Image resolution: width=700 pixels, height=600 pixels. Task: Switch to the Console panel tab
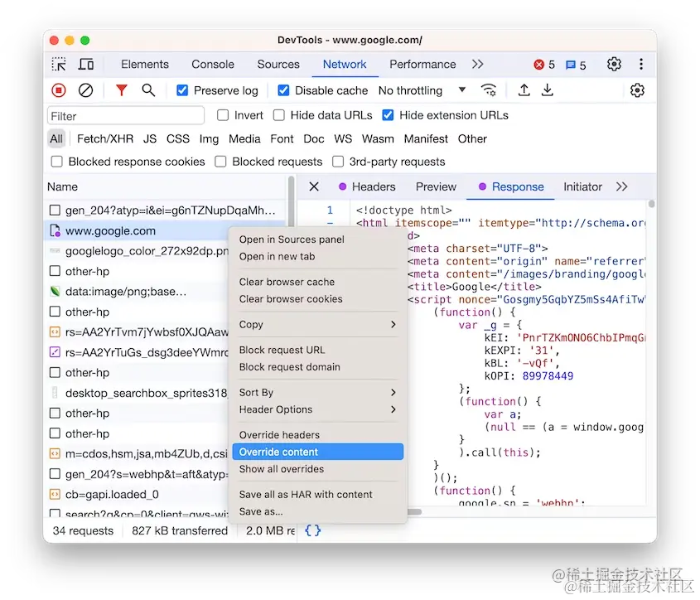(x=213, y=65)
